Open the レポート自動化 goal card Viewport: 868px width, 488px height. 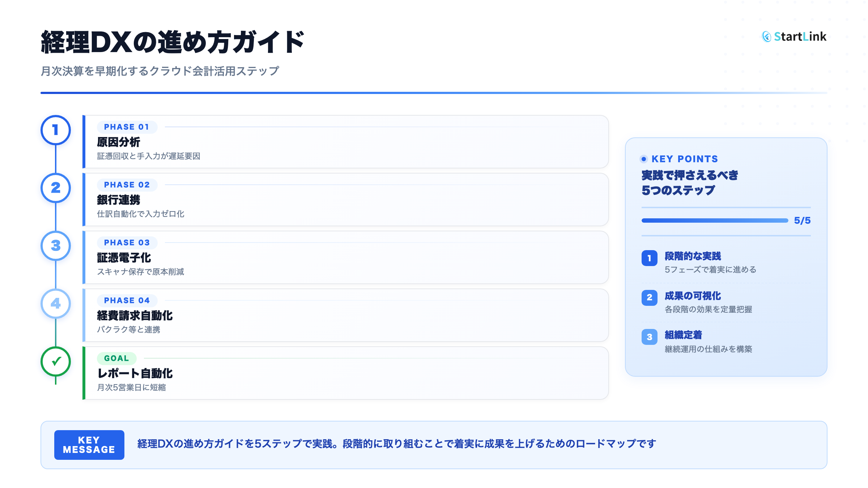pos(345,373)
